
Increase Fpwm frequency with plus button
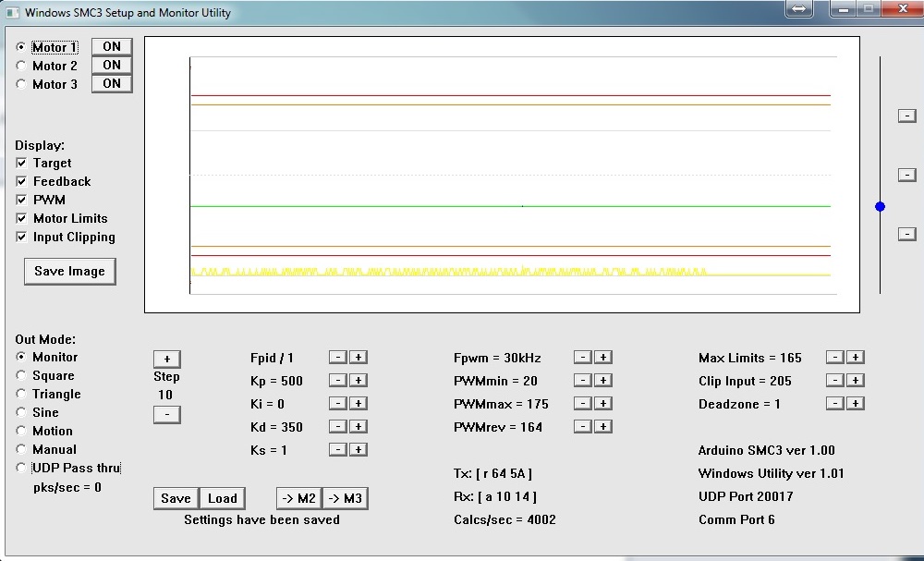[602, 357]
